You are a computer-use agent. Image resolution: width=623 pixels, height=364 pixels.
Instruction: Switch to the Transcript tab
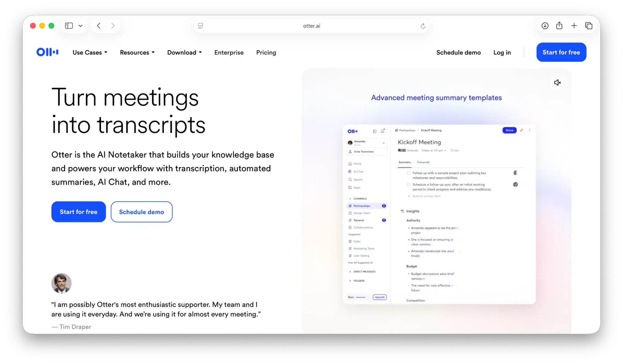[423, 162]
